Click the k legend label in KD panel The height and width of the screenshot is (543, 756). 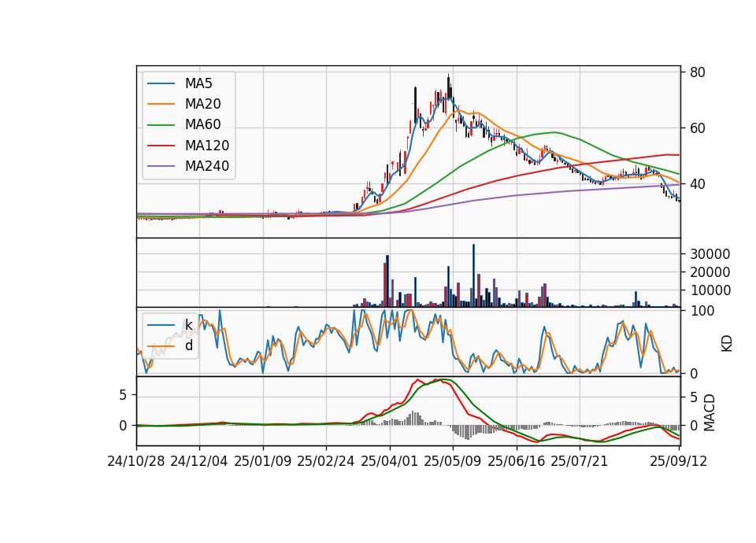(188, 325)
